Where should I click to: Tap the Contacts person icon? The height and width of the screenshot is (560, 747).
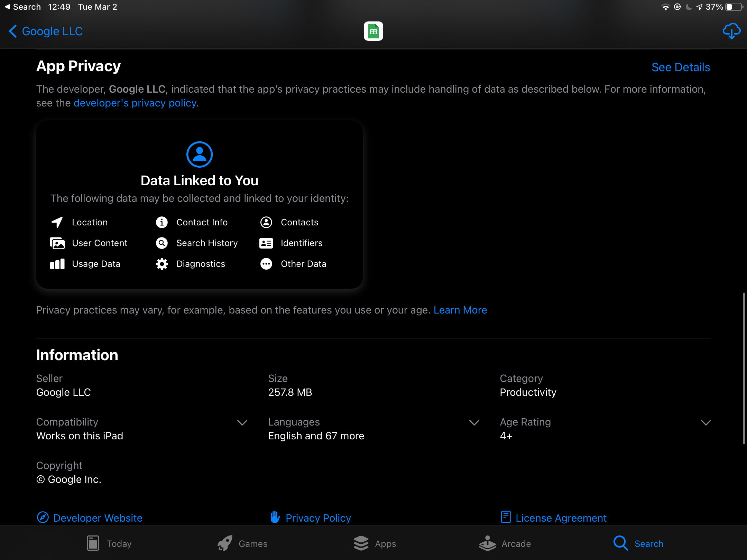tap(266, 222)
